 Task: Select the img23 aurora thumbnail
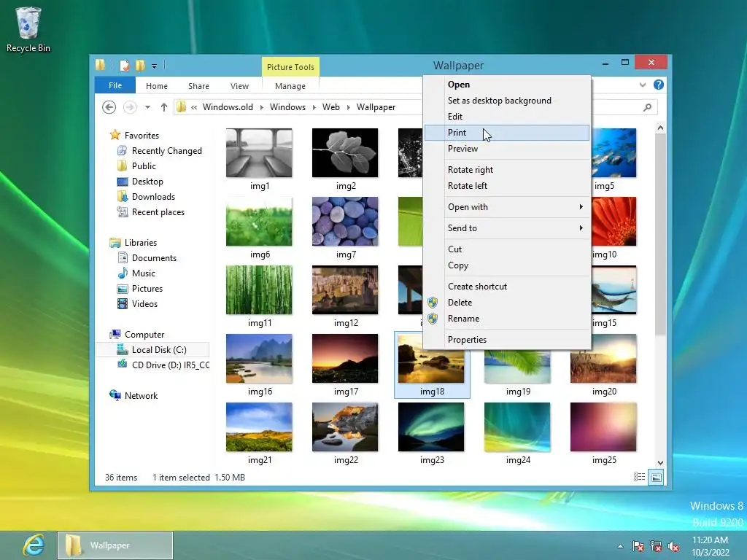tap(431, 427)
